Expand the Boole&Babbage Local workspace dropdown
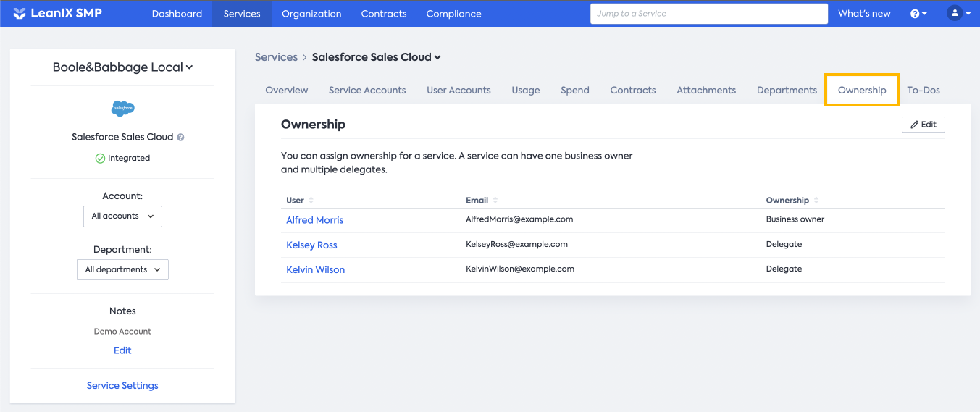980x412 pixels. click(122, 67)
